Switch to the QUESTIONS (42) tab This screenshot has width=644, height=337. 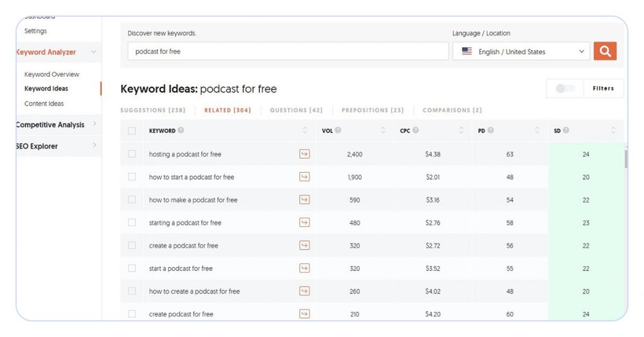(296, 110)
